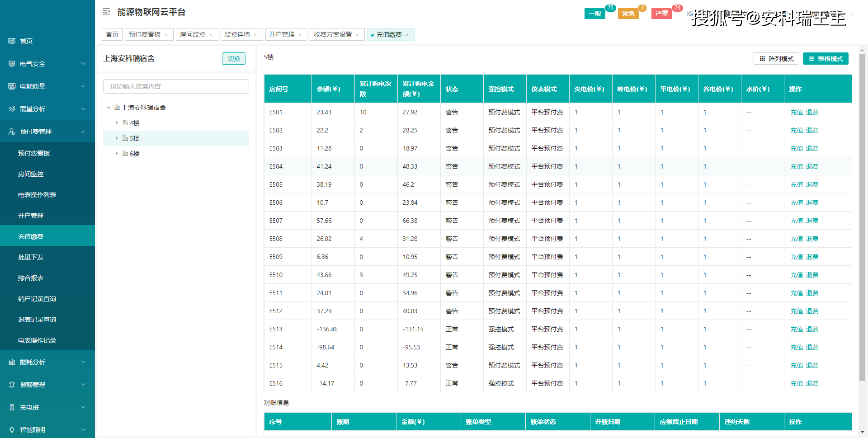Click the page vertical scrollbar
The image size is (868, 438).
coord(862,217)
